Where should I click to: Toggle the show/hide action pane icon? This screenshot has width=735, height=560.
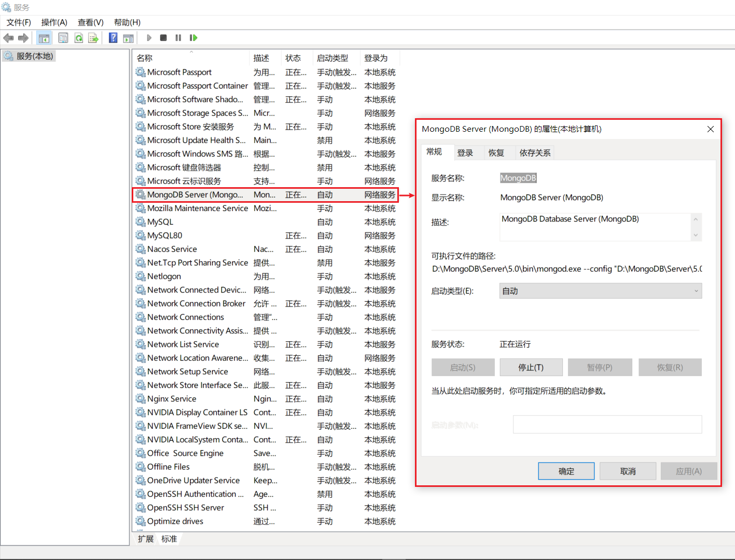coord(128,38)
